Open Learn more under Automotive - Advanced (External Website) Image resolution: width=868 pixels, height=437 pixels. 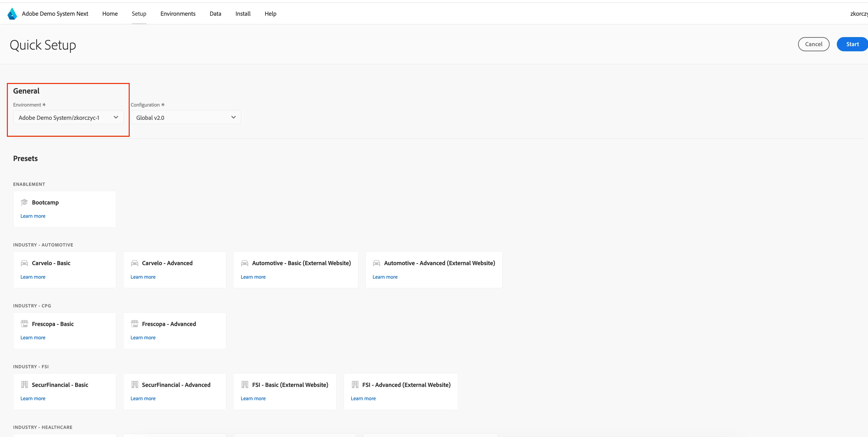click(x=385, y=277)
